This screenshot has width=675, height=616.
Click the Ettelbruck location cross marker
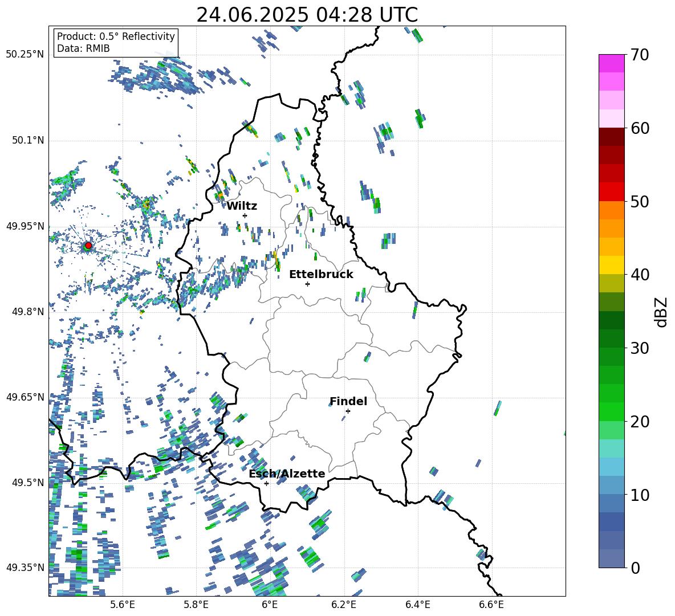[x=307, y=284]
